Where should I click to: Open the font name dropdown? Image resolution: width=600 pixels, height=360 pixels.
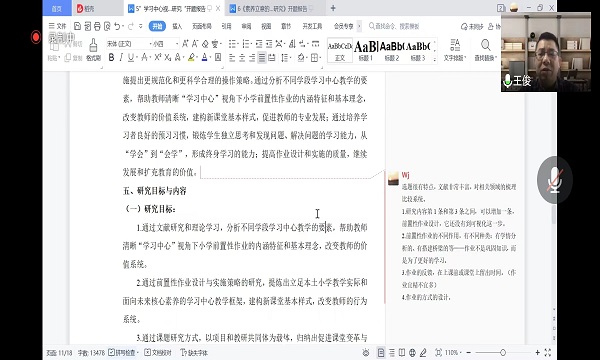[150, 44]
